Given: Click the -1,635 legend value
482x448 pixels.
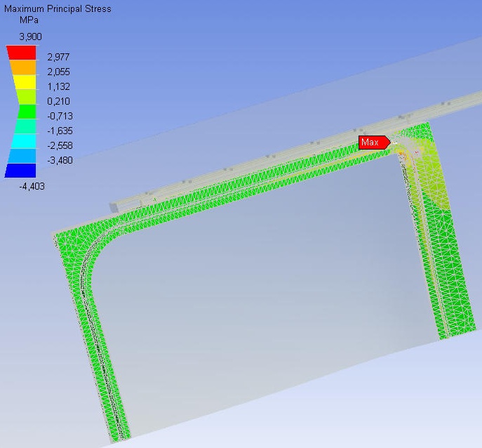Looking at the screenshot, I should pos(57,131).
